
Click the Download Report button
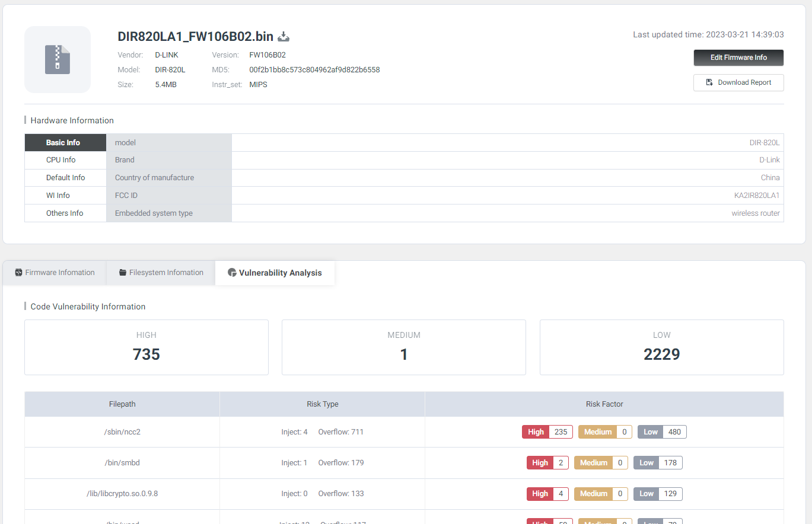(x=738, y=82)
